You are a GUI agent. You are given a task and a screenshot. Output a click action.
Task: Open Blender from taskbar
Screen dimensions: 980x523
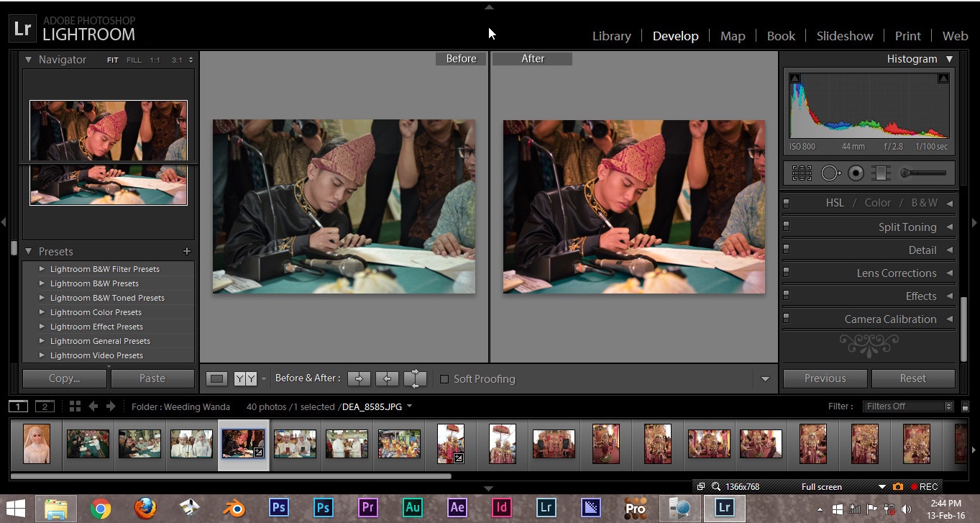click(234, 509)
